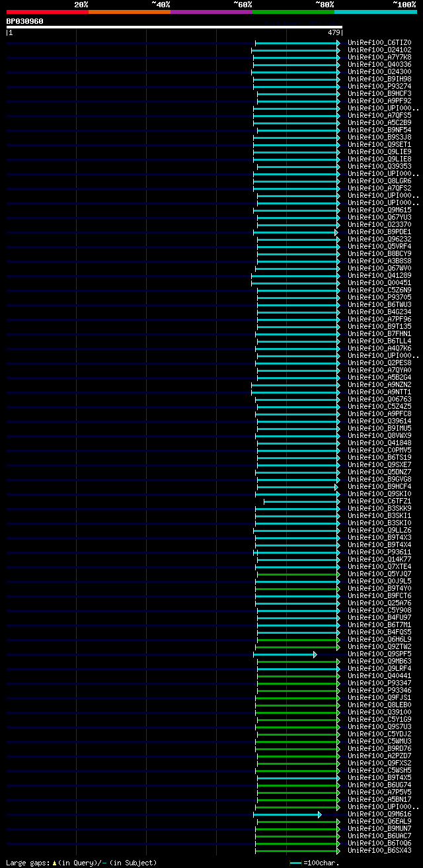Select the UniRef100_A5BN17 entry
The height and width of the screenshot is (868, 423).
click(379, 800)
